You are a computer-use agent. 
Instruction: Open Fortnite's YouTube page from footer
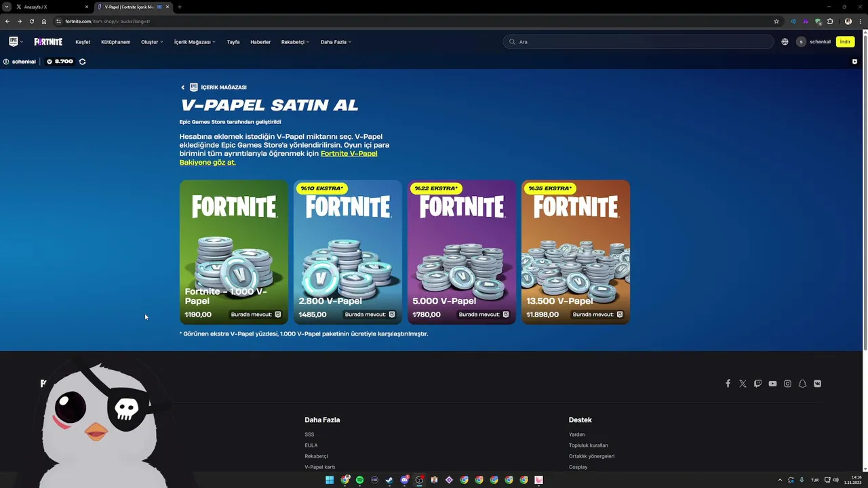point(772,384)
